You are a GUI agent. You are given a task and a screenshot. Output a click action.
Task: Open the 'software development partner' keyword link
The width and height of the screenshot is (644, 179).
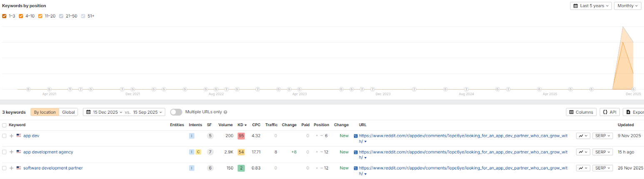(x=53, y=168)
